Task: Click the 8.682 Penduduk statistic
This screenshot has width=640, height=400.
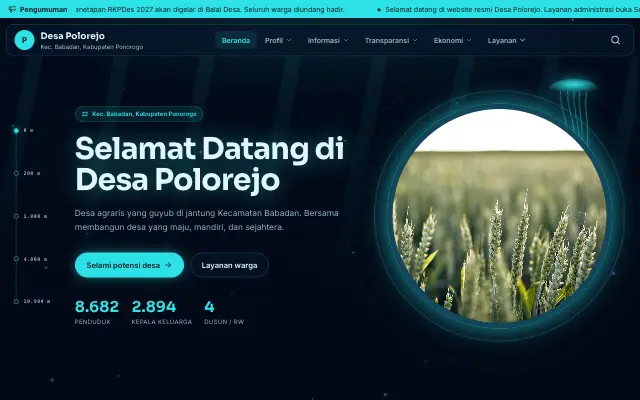Action: tap(97, 312)
